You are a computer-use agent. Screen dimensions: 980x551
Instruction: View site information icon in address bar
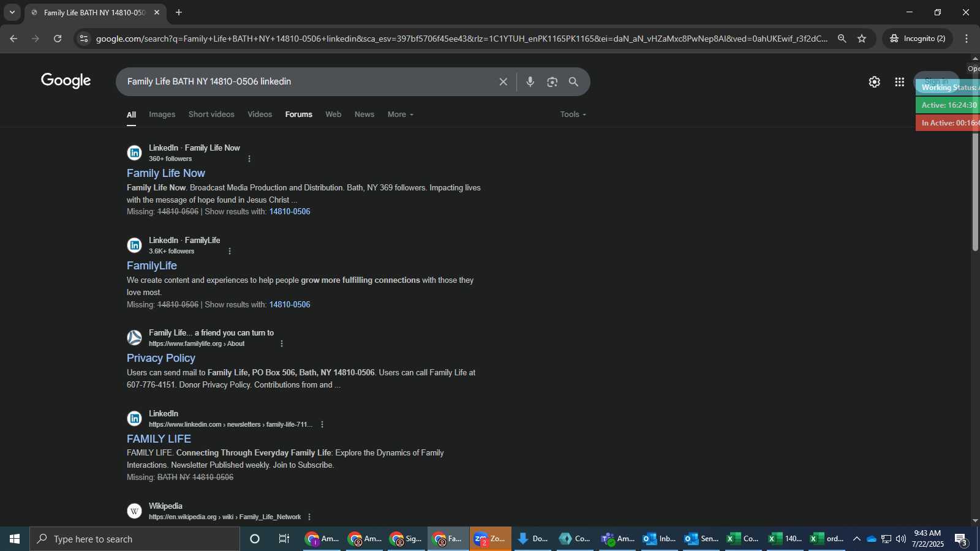click(84, 39)
